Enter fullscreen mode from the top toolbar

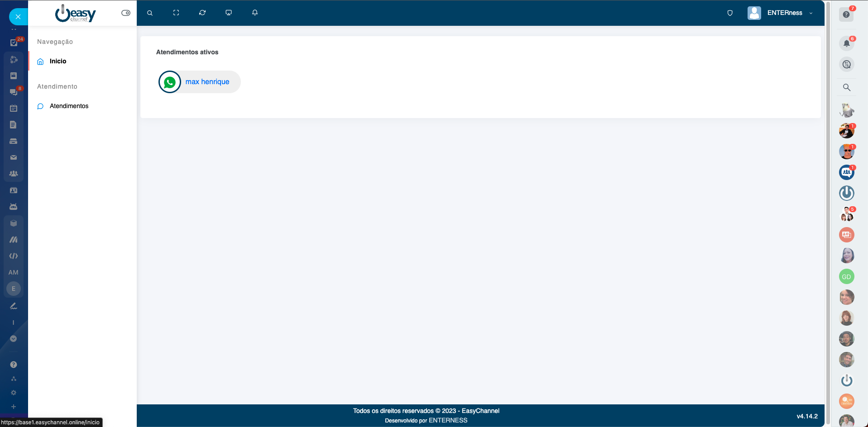pos(176,13)
